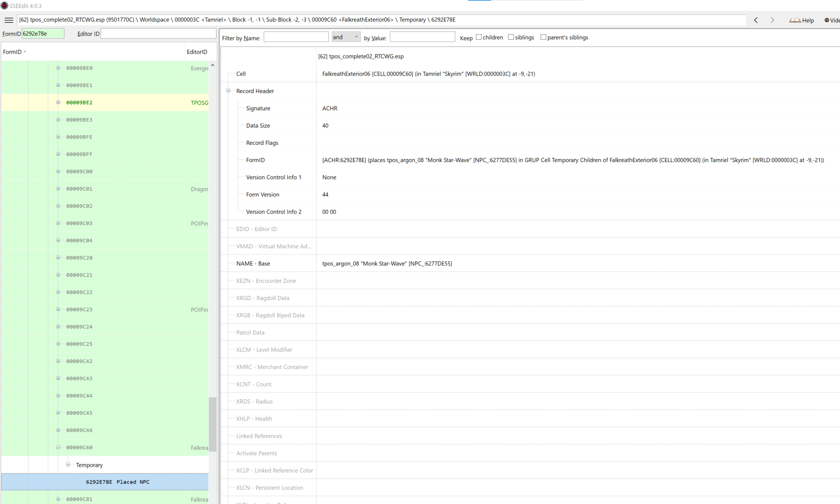The image size is (840, 504).
Task: Click the XCNT - Count row
Action: [530, 384]
